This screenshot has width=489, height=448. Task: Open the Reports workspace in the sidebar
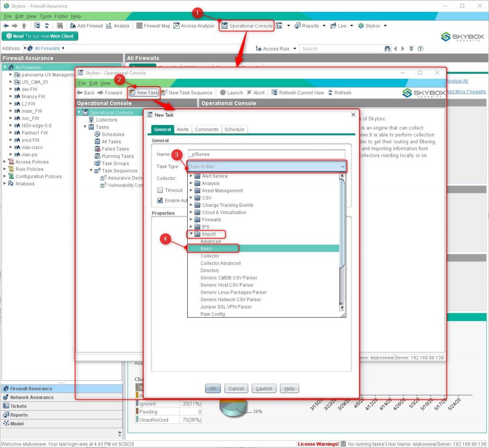pyautogui.click(x=62, y=415)
